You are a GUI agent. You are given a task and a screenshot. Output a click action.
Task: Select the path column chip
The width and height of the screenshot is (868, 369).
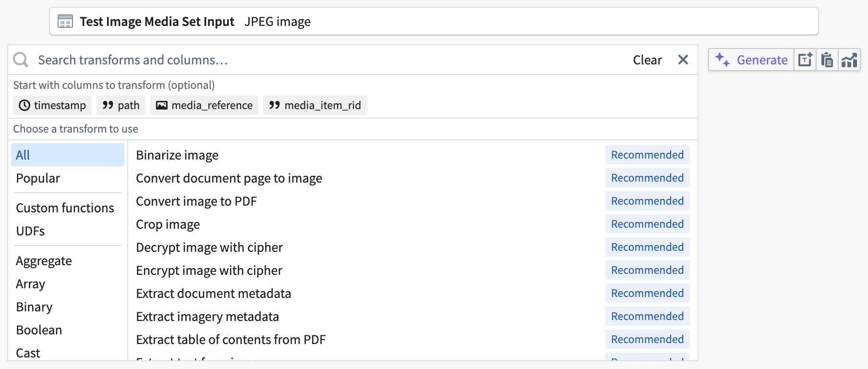[121, 105]
